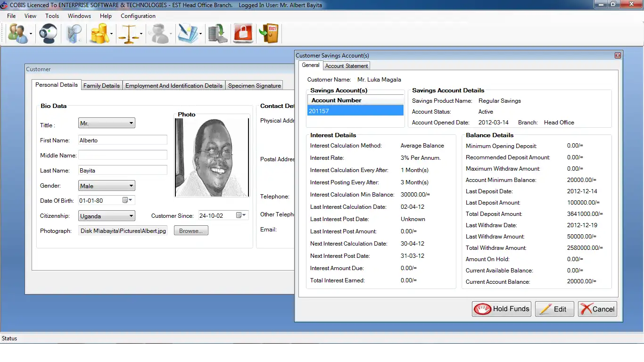Switch to the Family Details tab
Screen dimensions: 644x362
tap(101, 85)
